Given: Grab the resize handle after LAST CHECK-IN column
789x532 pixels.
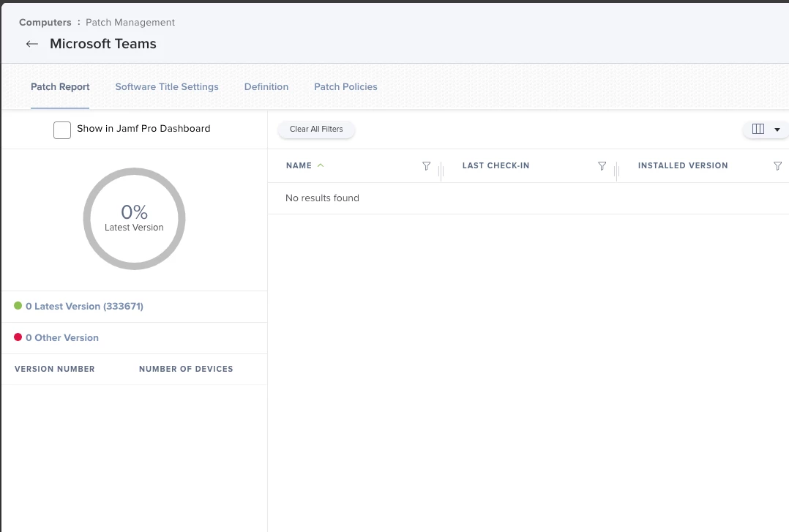Looking at the screenshot, I should [x=616, y=171].
